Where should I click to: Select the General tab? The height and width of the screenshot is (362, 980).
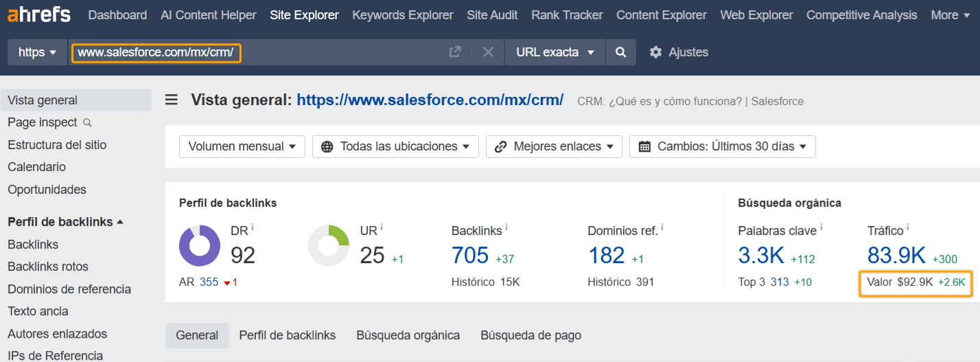click(197, 335)
